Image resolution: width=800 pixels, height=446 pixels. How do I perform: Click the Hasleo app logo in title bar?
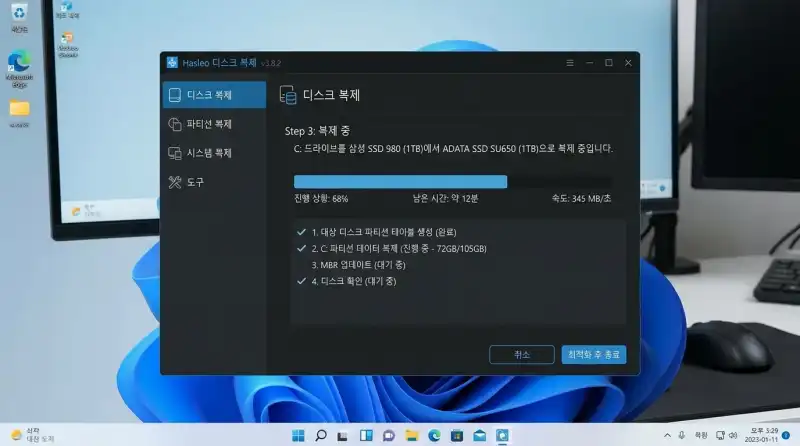pos(172,63)
